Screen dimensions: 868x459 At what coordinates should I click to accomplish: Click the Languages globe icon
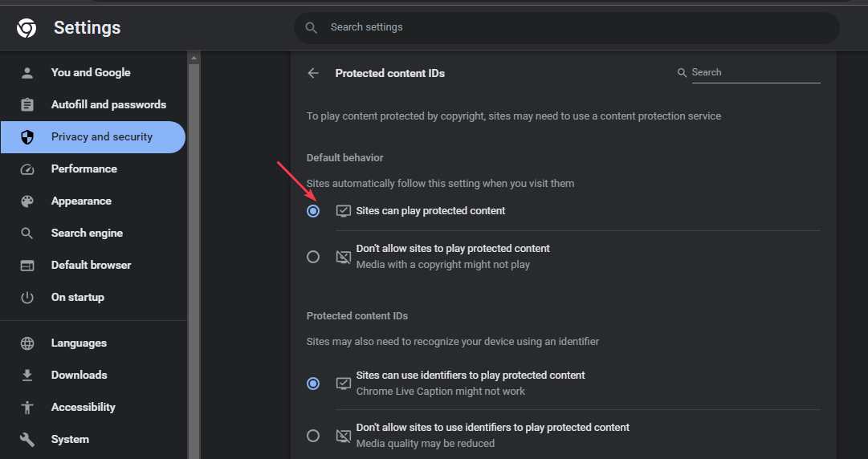coord(27,343)
